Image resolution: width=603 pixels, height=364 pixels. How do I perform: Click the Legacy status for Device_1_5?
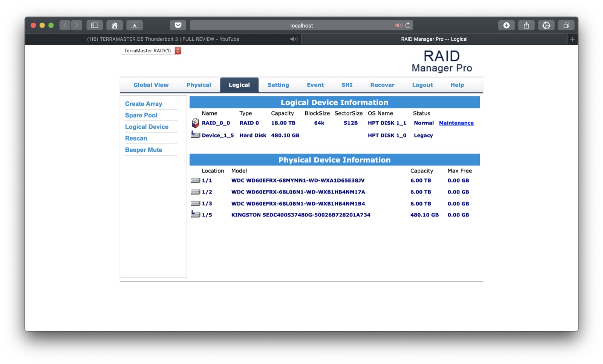pos(423,136)
